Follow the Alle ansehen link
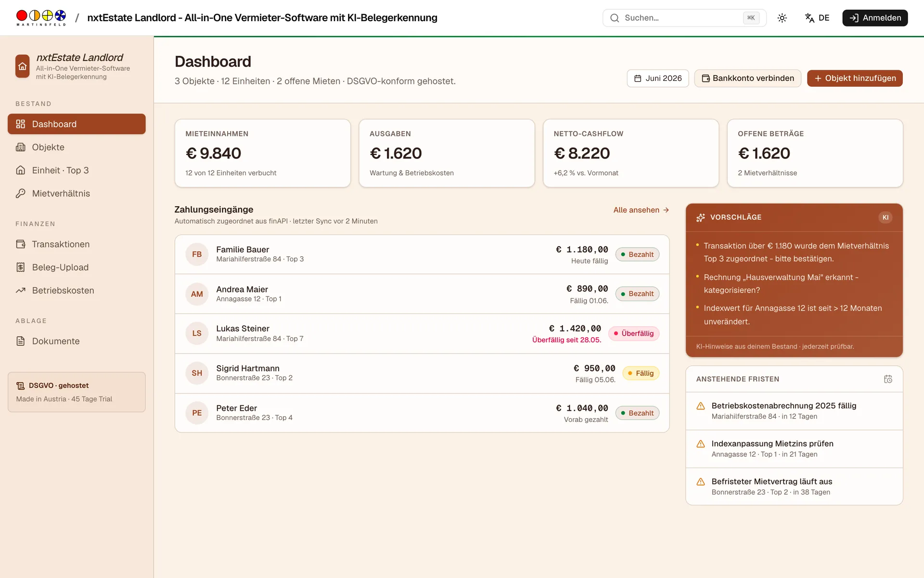The width and height of the screenshot is (924, 578). point(641,210)
